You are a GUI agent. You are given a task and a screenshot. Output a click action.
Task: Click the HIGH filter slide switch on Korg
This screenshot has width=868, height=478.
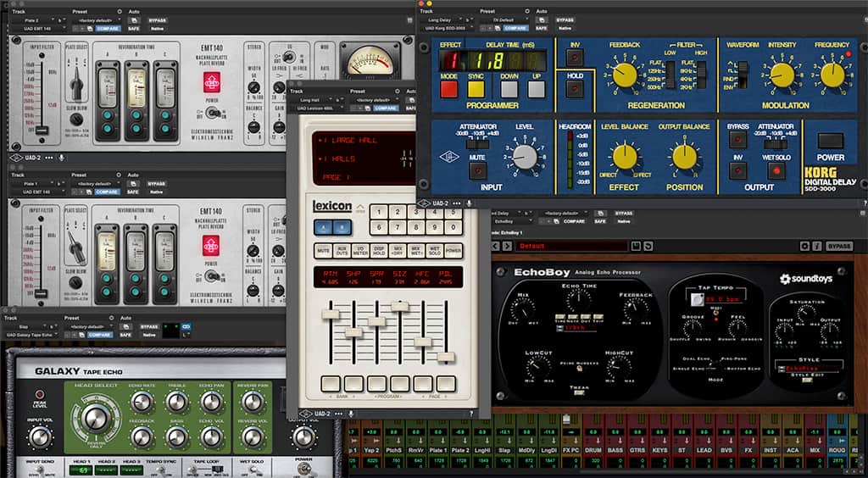coord(701,75)
